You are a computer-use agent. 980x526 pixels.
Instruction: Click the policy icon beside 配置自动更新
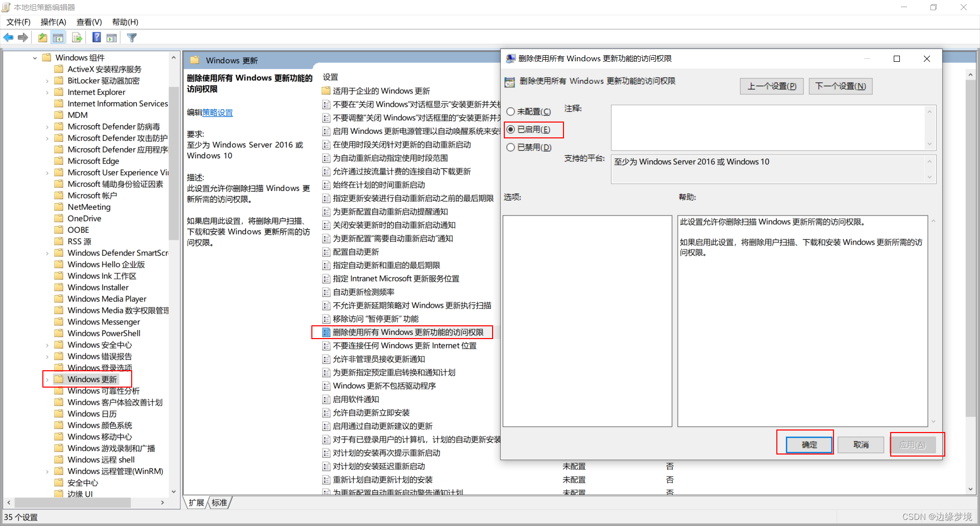tap(326, 252)
